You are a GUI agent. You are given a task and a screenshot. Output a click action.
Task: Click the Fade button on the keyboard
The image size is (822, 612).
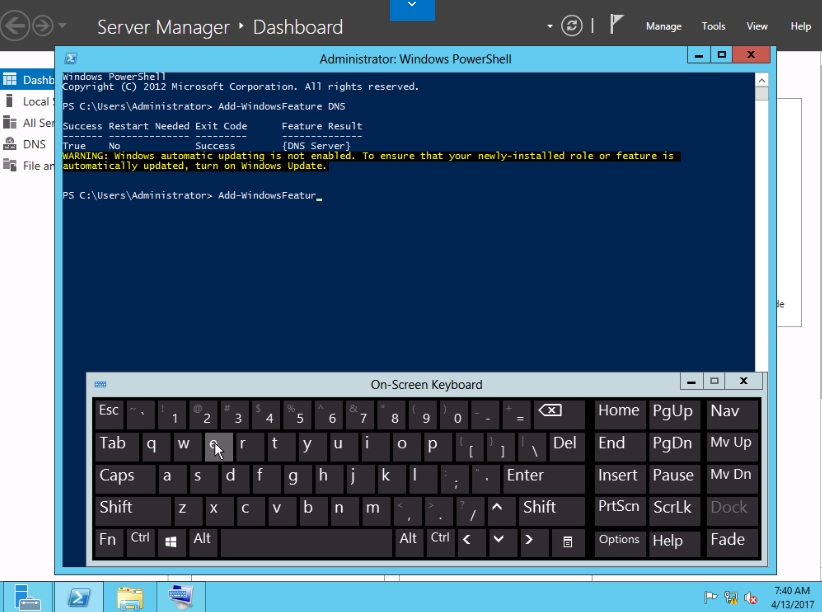pos(728,540)
